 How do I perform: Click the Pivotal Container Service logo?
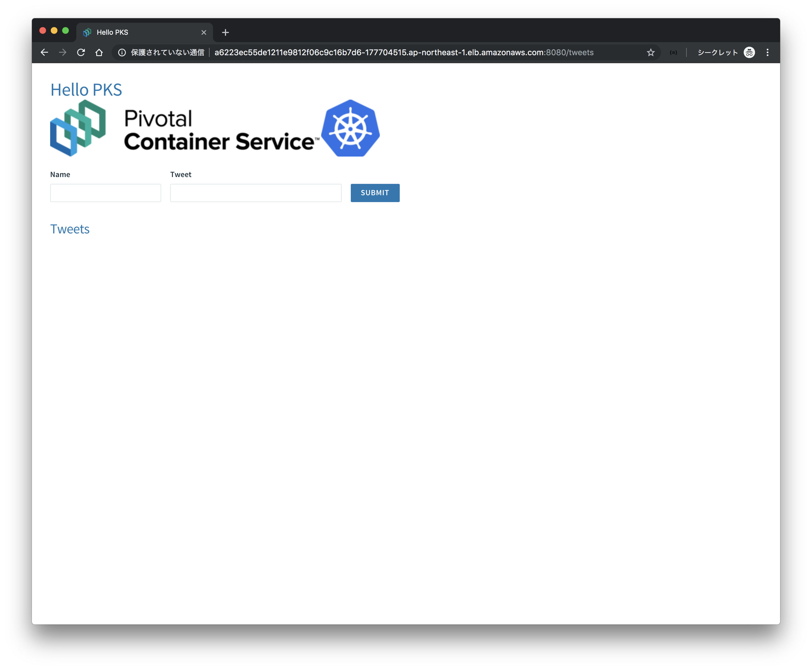pyautogui.click(x=184, y=129)
